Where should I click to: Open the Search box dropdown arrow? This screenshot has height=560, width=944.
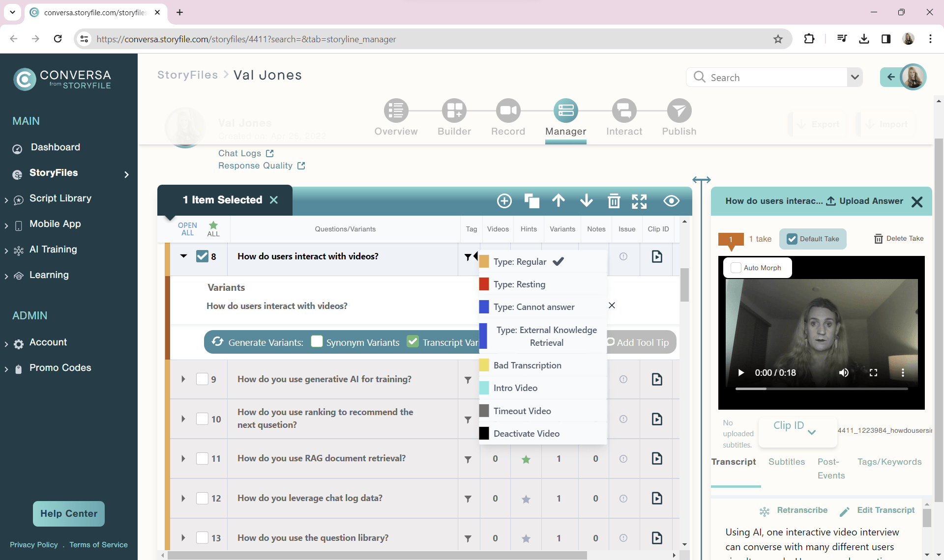tap(855, 77)
